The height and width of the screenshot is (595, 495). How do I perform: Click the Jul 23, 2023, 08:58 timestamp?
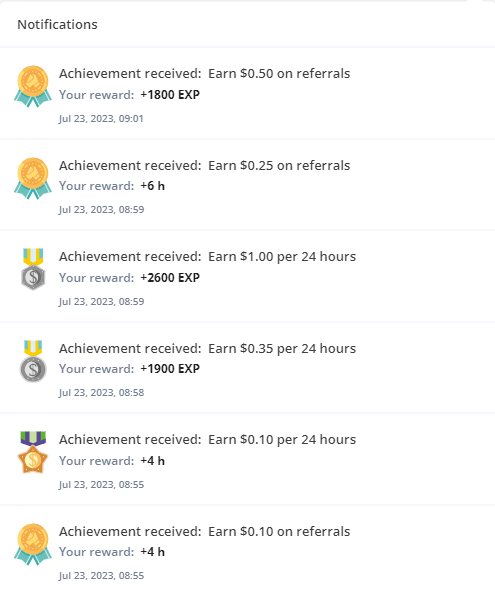tap(101, 392)
